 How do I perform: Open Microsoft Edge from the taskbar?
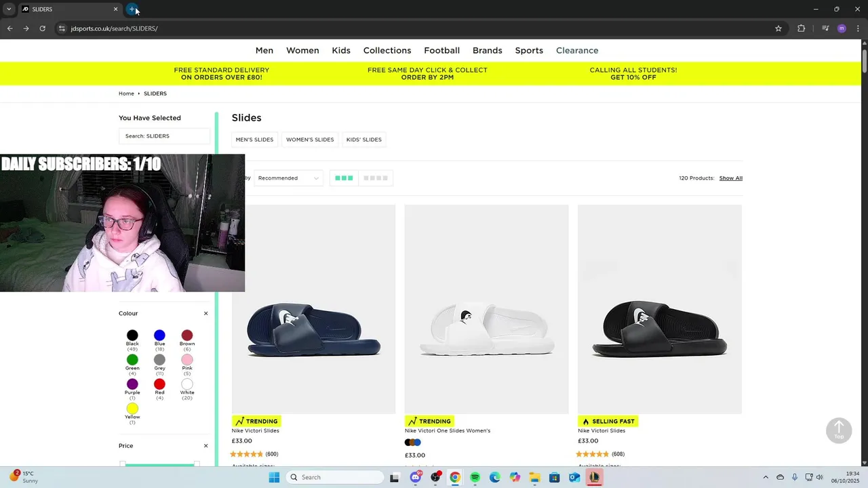pos(495,477)
